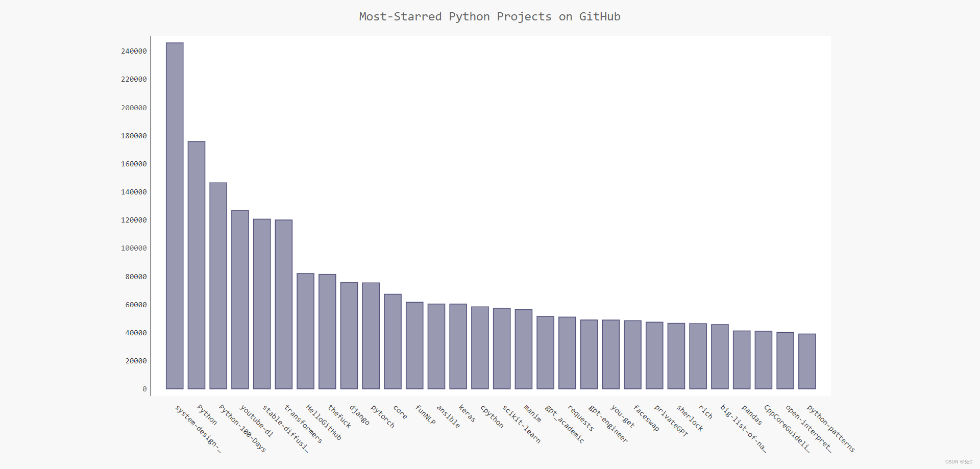The image size is (980, 469).
Task: Select the open-interpret… bar
Action: 786,361
